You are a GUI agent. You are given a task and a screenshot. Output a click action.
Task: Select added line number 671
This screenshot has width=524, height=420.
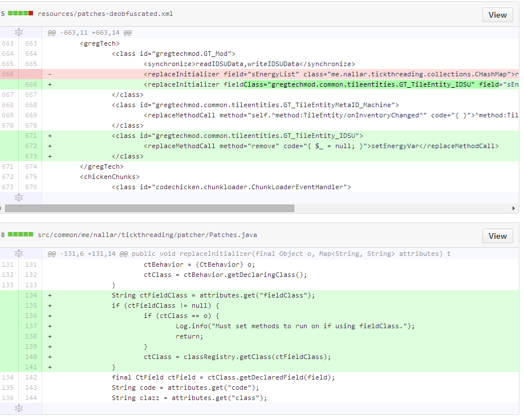31,136
